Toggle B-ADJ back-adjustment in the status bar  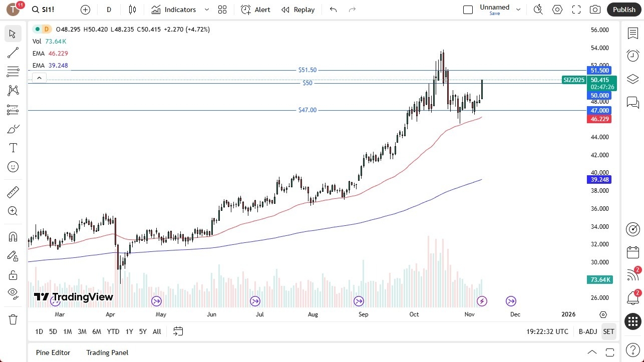(x=587, y=331)
